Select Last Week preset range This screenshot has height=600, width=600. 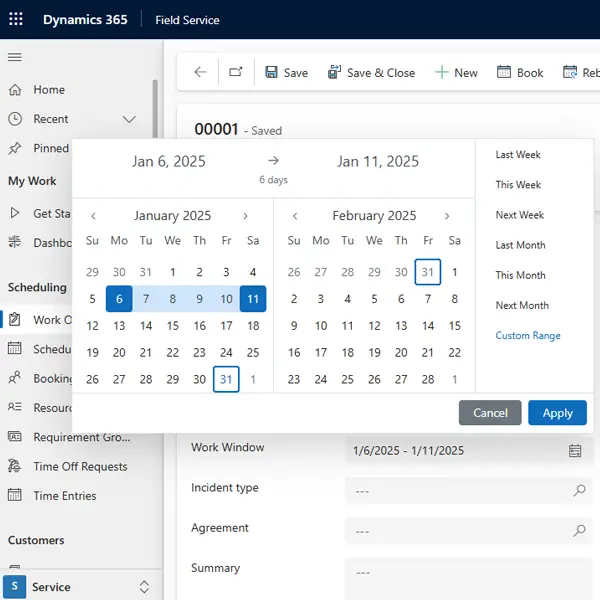click(x=518, y=155)
